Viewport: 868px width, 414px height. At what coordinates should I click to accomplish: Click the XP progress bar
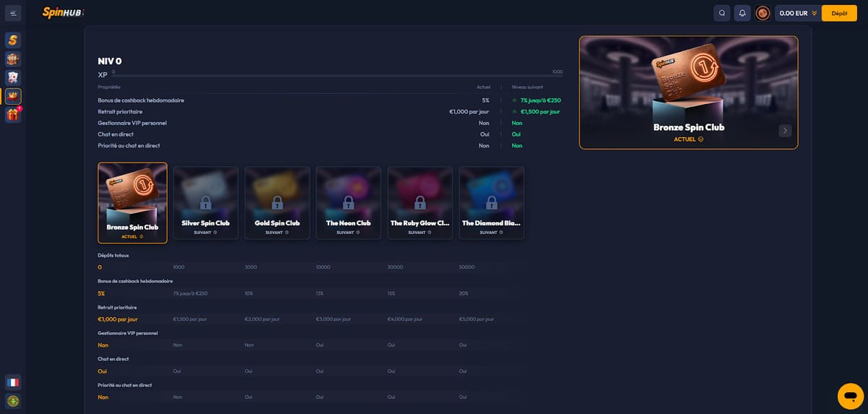pos(337,75)
